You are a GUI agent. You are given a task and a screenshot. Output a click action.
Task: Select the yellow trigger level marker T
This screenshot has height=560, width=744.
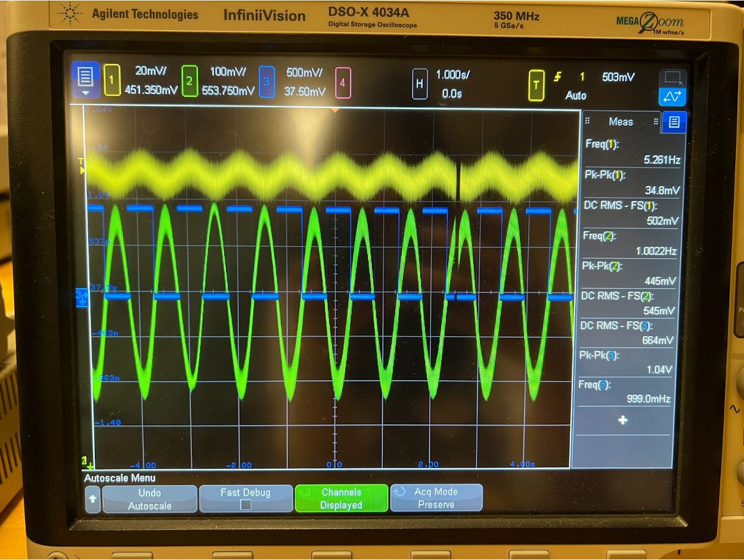tap(81, 165)
